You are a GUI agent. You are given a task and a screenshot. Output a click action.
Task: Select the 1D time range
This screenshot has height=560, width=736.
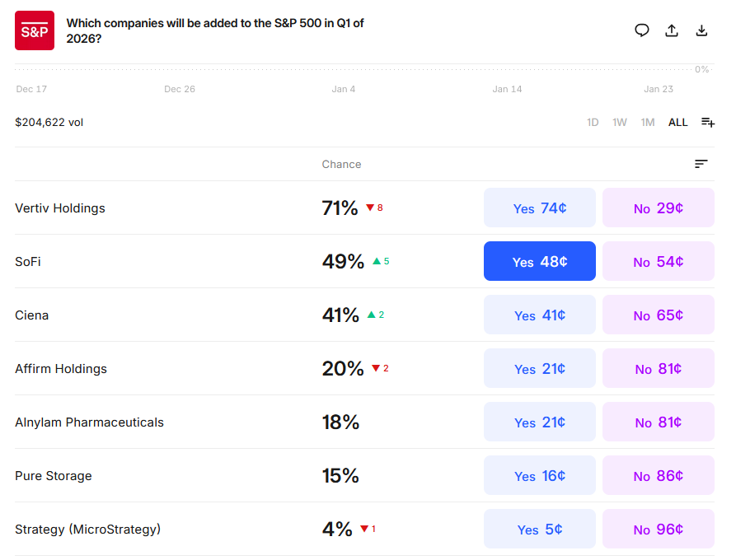(593, 123)
